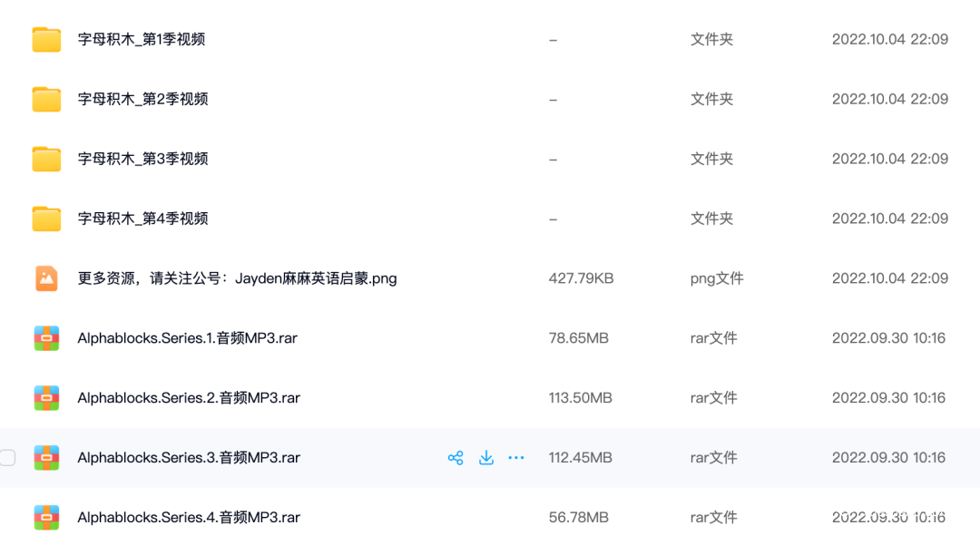This screenshot has height=545, width=980.
Task: Open the 字母积木_第4季视频 folder name
Action: click(143, 219)
